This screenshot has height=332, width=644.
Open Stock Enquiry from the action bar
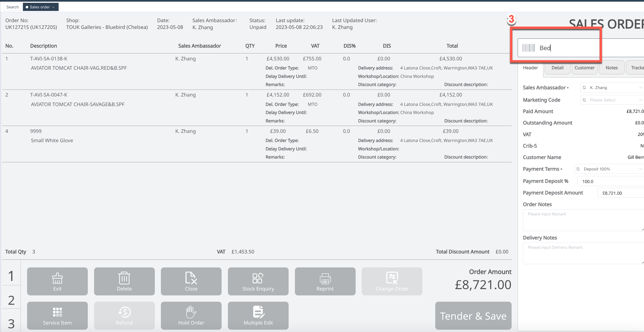point(258,281)
